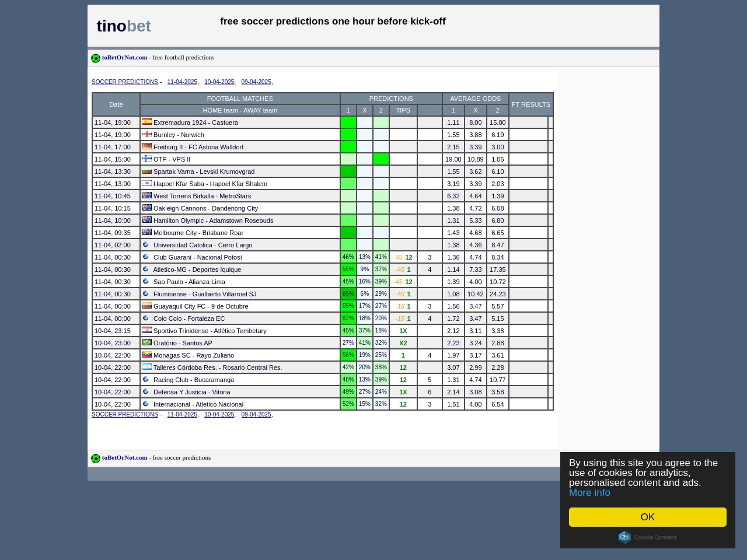Click the dark green home prediction cell for Melbourne City

click(x=348, y=233)
